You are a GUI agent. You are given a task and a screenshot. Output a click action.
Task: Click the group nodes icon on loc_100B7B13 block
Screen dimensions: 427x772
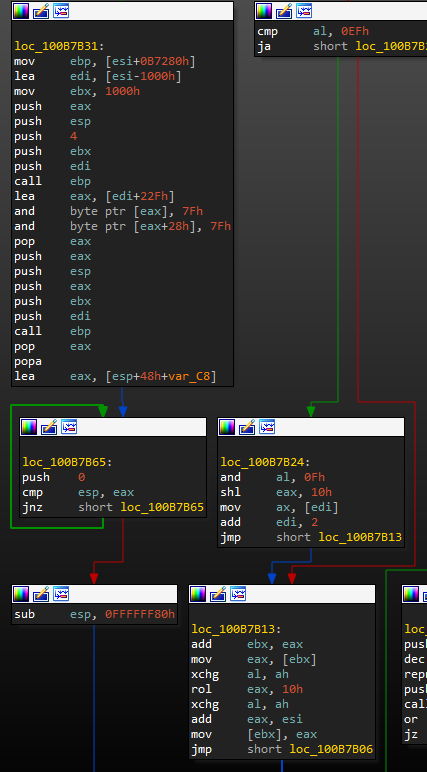point(238,594)
